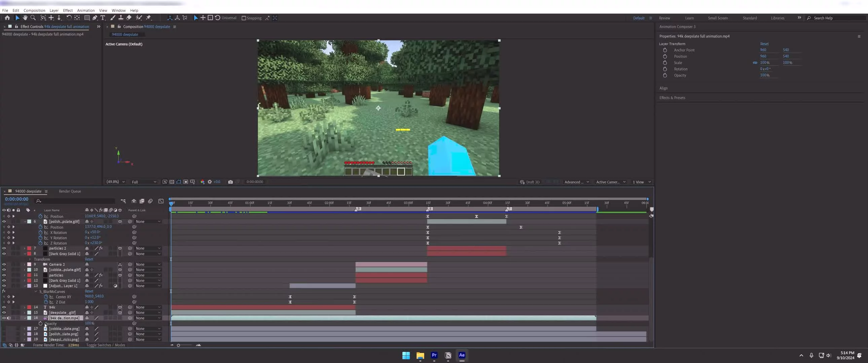Select the Zoom magnifier tool

(33, 18)
